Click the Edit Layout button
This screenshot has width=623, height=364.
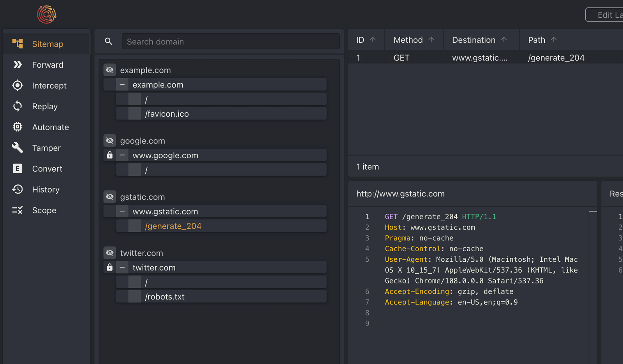click(605, 15)
